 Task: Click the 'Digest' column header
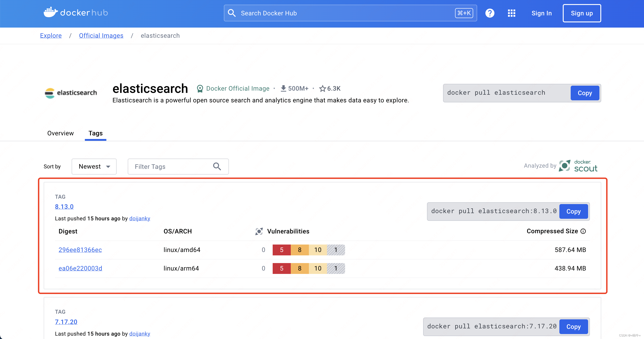pos(68,231)
